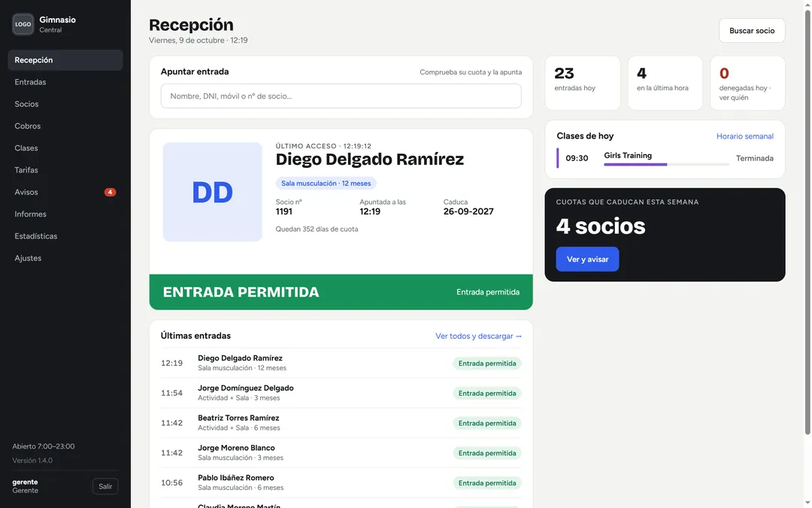Viewport: 812px width, 508px height.
Task: Open the Socios page
Action: 65,104
